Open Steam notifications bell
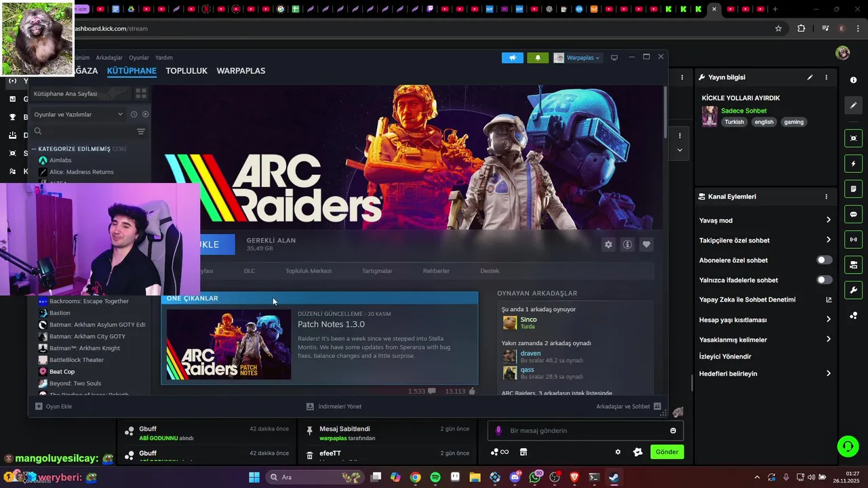This screenshot has width=868, height=488. click(538, 58)
